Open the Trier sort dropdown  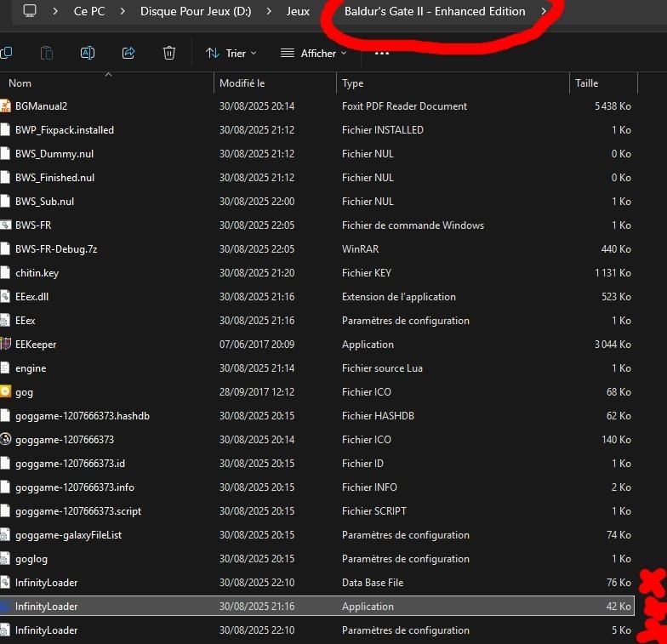[x=231, y=53]
